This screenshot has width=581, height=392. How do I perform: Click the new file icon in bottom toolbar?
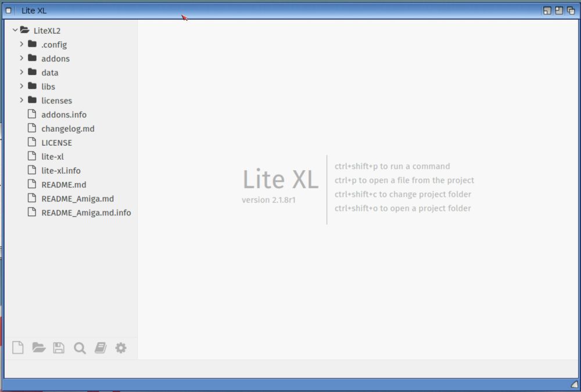tap(18, 347)
